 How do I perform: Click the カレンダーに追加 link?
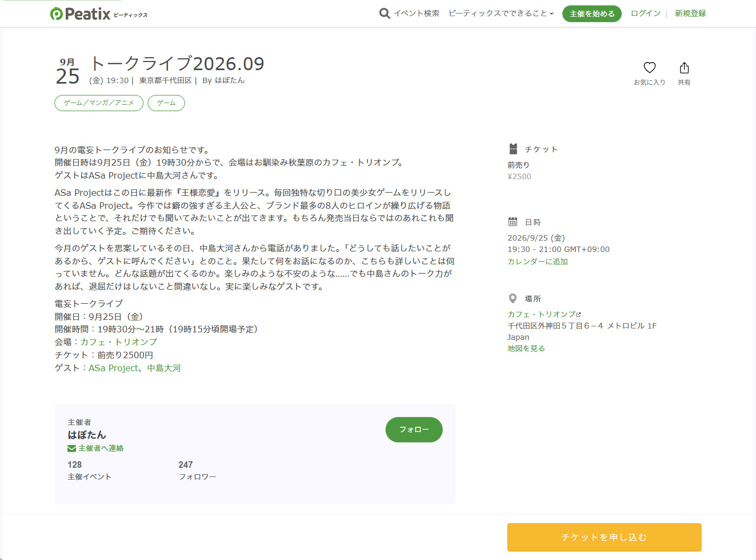(x=538, y=261)
